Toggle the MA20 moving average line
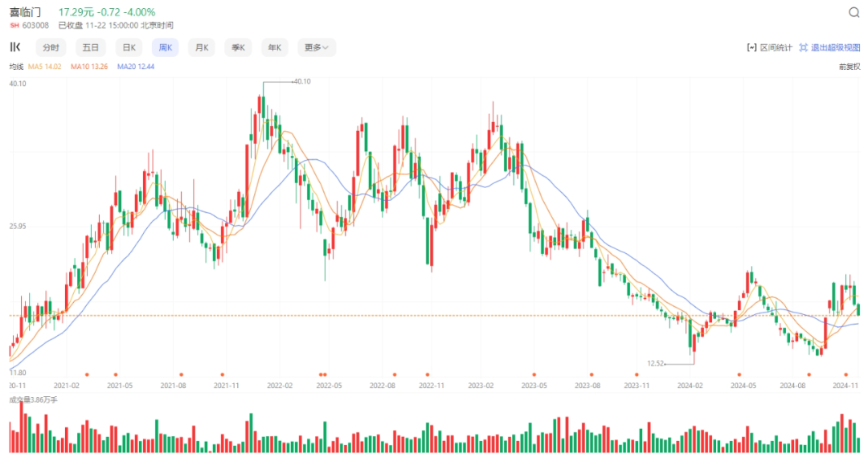 point(136,67)
